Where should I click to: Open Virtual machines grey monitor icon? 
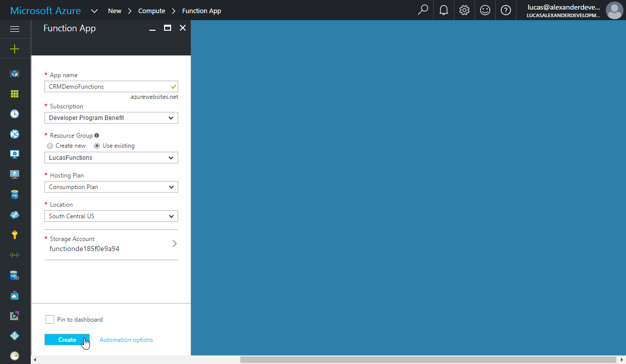point(15,174)
